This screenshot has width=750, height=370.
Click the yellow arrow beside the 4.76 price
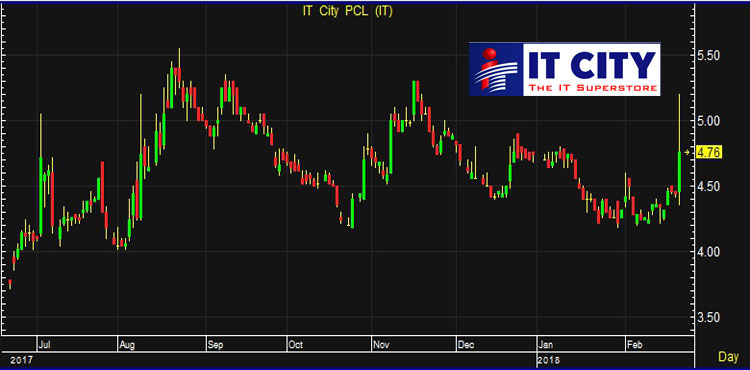tap(687, 152)
